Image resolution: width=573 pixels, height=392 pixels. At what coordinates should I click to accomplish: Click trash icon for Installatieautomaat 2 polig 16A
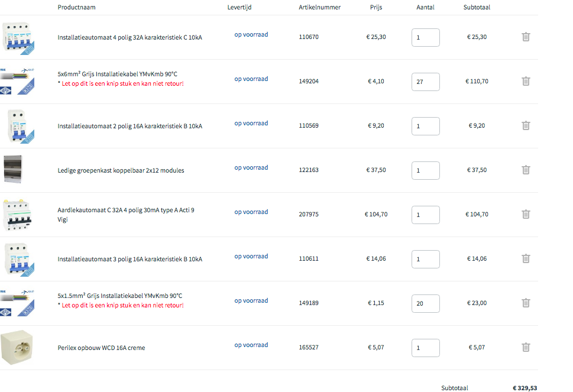click(526, 125)
